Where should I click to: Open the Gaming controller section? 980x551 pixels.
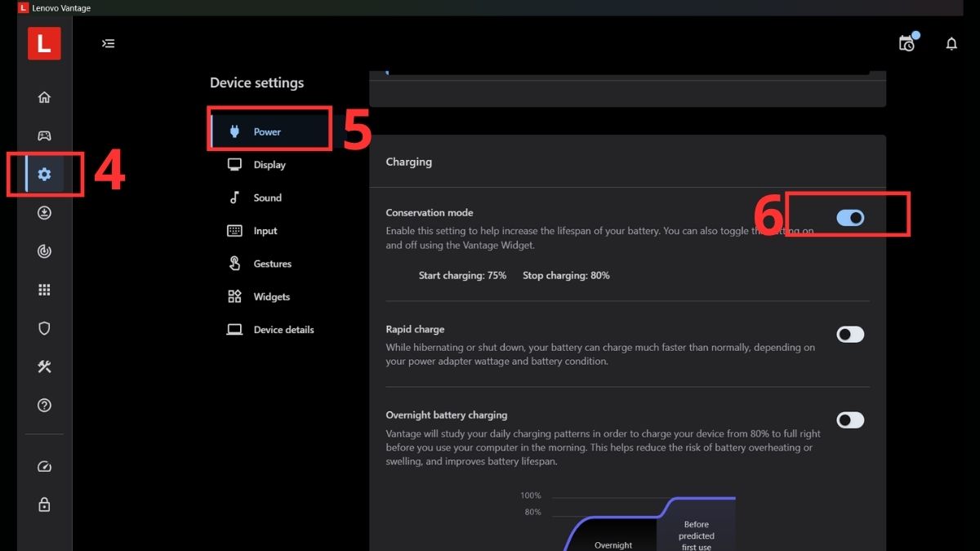point(44,136)
